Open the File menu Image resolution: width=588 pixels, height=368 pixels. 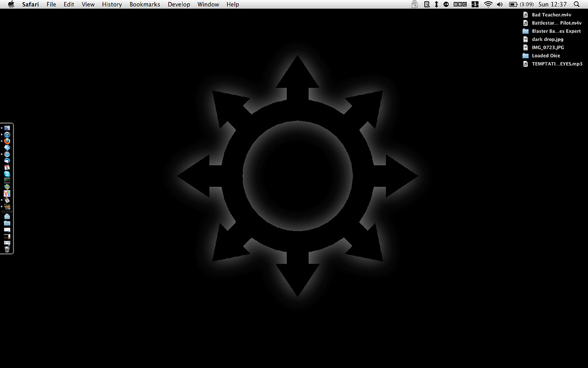point(51,5)
